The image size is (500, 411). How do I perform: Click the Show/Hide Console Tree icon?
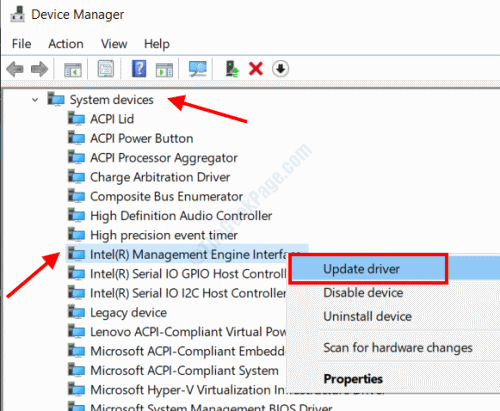click(72, 69)
